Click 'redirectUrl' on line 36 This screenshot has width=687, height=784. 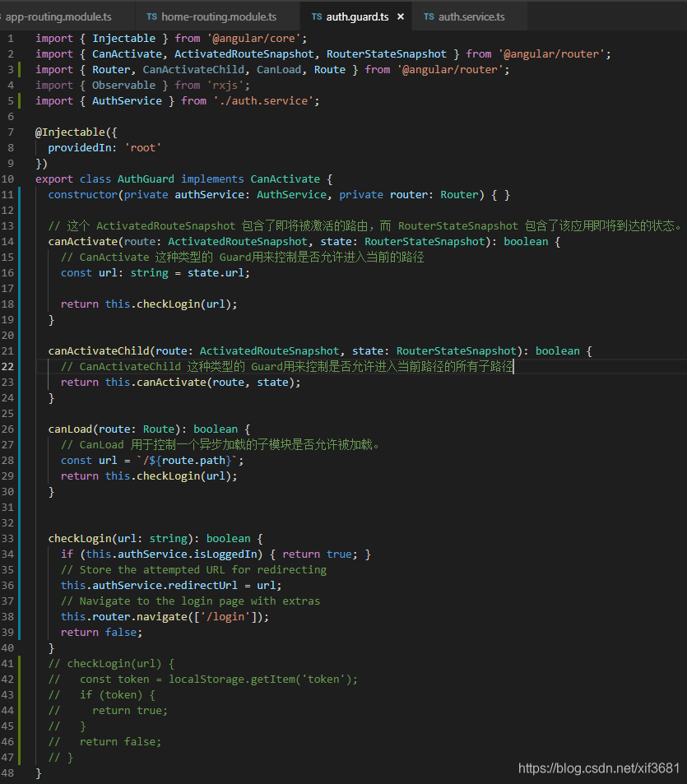click(202, 586)
